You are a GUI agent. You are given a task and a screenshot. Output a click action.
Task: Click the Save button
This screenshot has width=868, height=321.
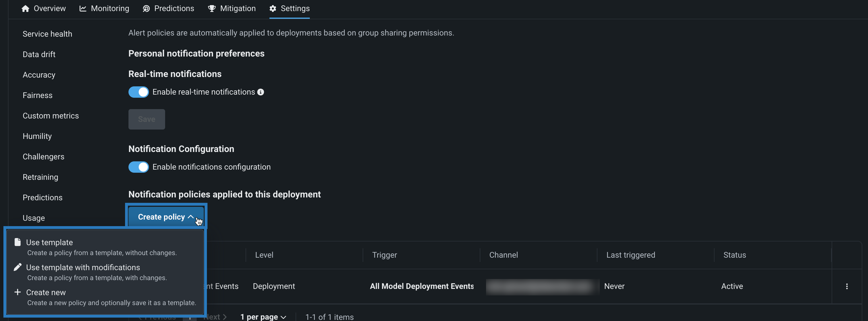(x=147, y=119)
